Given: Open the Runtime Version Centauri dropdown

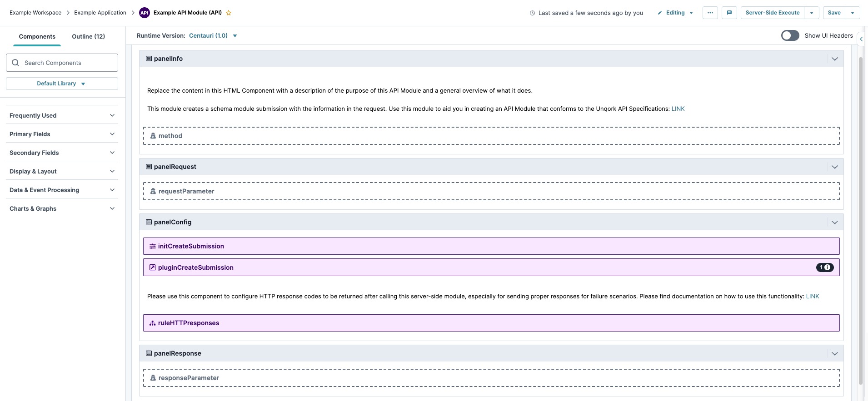Looking at the screenshot, I should coord(213,35).
